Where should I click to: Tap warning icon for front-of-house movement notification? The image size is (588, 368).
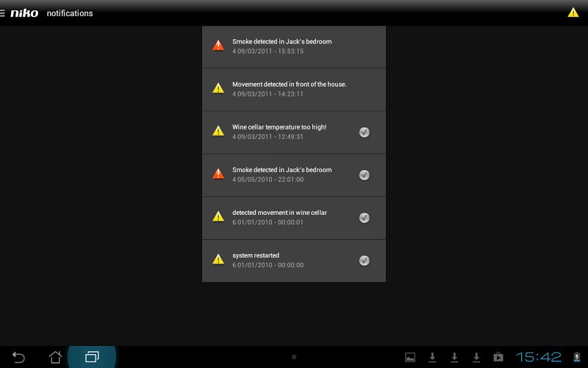coord(218,88)
